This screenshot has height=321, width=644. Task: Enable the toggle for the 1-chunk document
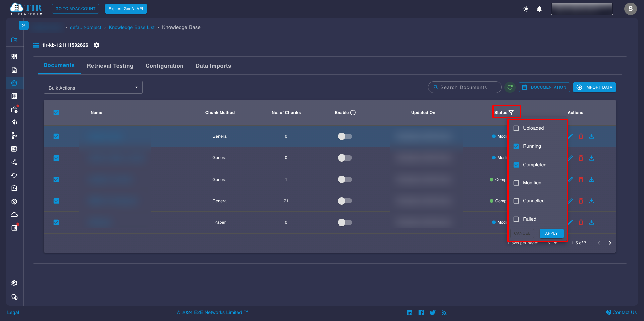pyautogui.click(x=345, y=180)
